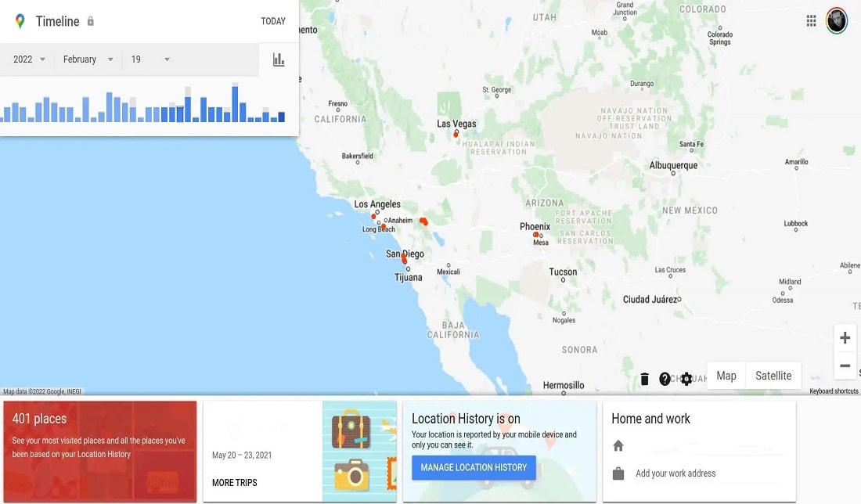The image size is (861, 504).
Task: Open the February month dropdown
Action: 88,59
